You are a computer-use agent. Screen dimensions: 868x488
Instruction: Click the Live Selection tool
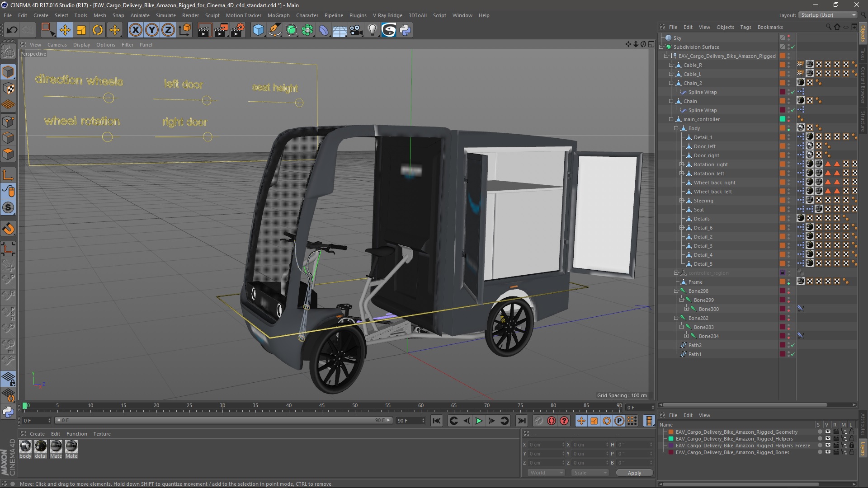tap(47, 30)
